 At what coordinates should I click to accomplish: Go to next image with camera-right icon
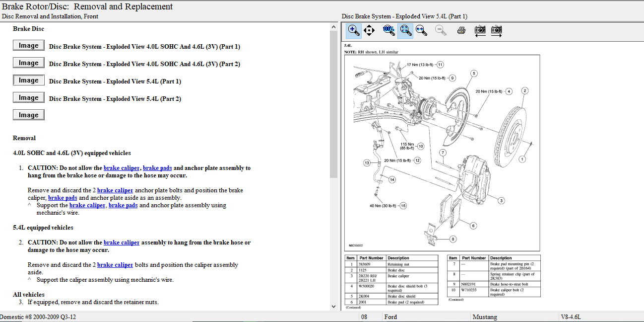click(496, 31)
